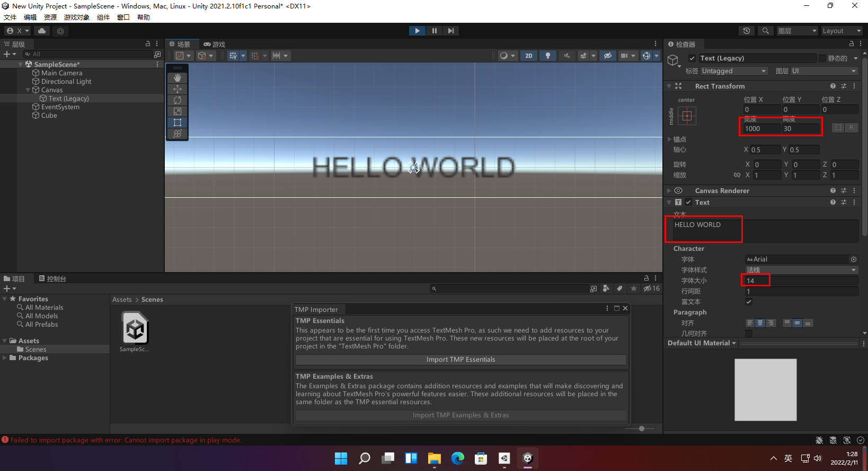Select the Scale tool

point(178,111)
